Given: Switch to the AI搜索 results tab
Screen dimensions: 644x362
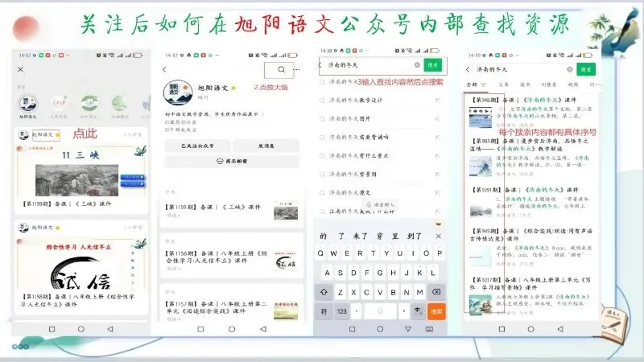Looking at the screenshot, I should point(548,84).
